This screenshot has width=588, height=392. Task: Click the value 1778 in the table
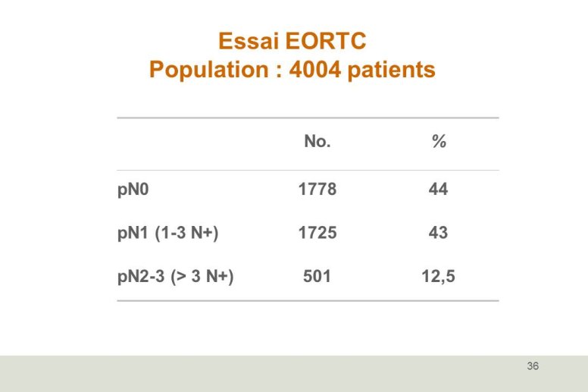317,189
